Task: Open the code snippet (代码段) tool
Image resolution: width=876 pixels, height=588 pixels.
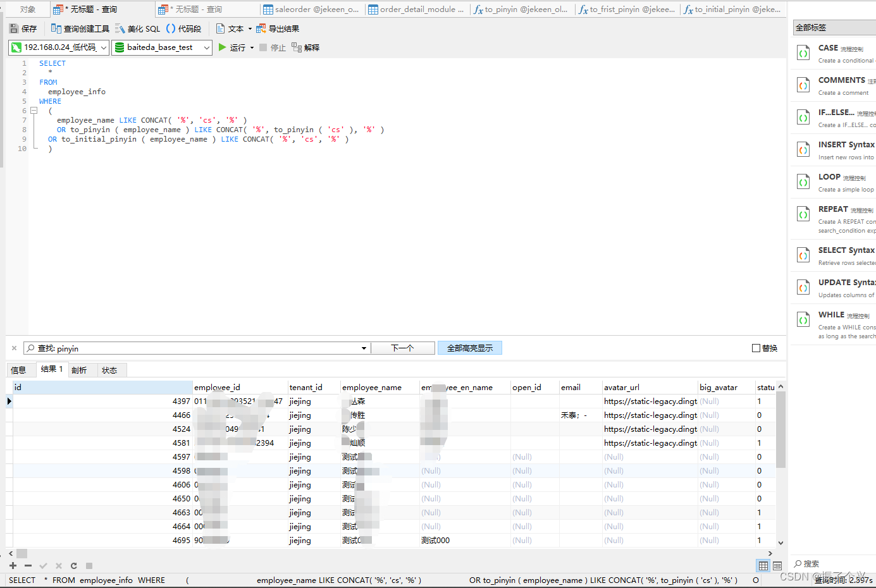Action: 183,28
